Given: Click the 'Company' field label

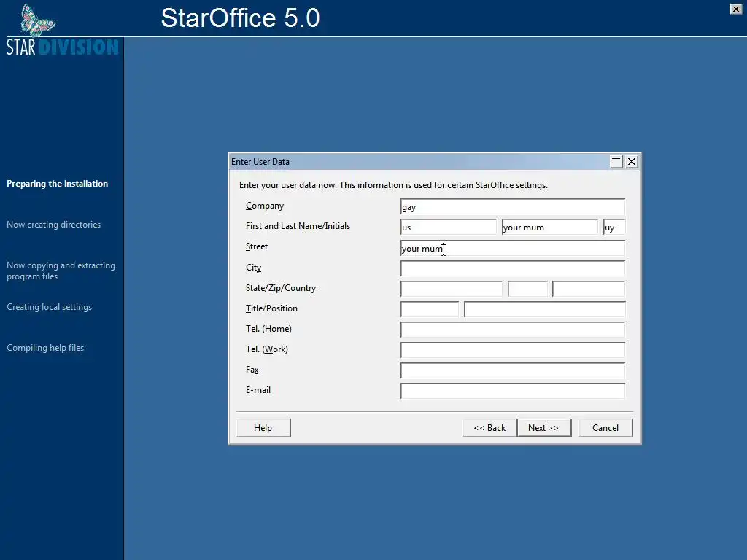Looking at the screenshot, I should tap(265, 206).
